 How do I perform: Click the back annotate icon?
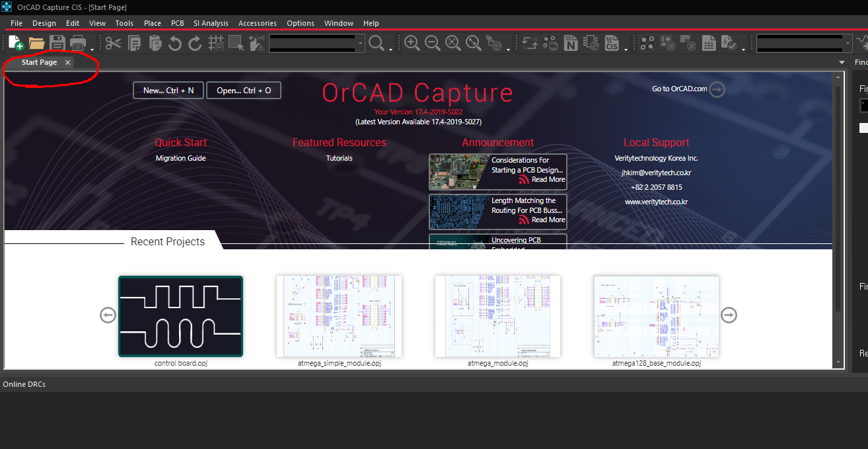pos(550,44)
